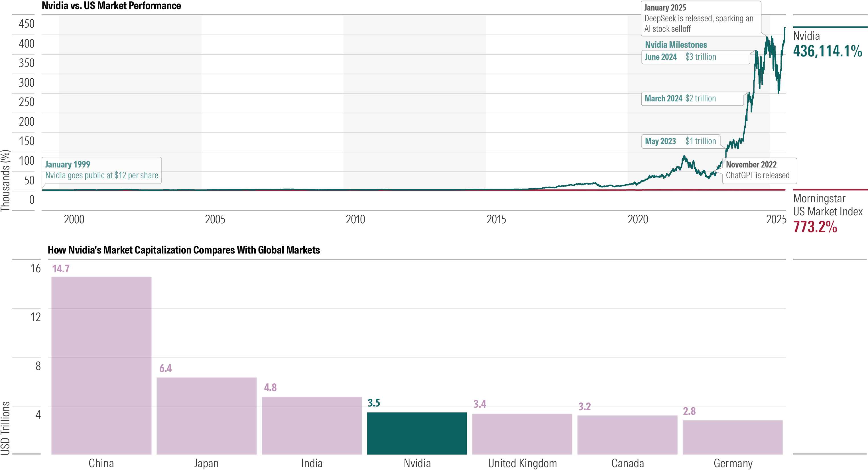Click the 14.7 value above China

point(61,269)
